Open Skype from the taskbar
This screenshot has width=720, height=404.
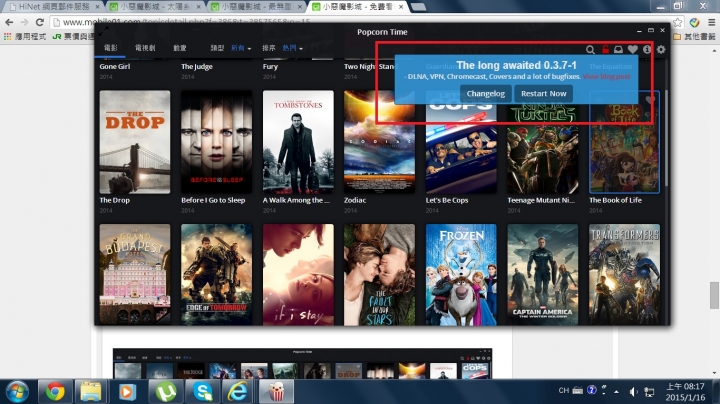click(x=202, y=392)
